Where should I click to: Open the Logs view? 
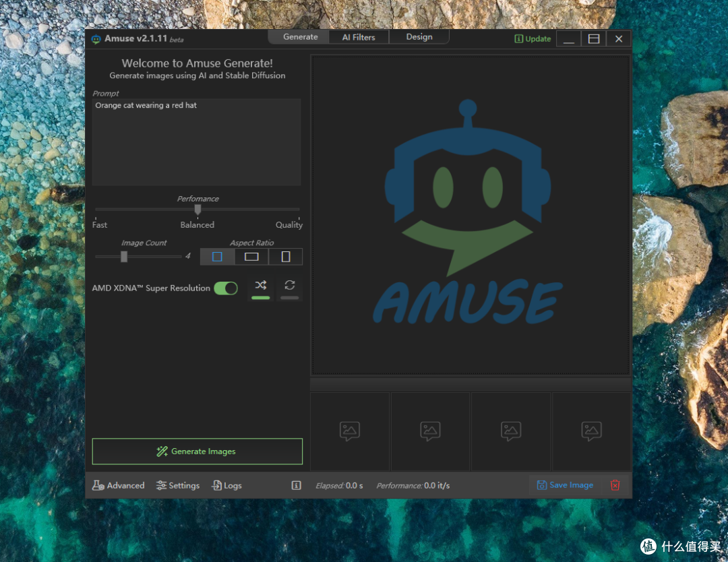pyautogui.click(x=227, y=485)
